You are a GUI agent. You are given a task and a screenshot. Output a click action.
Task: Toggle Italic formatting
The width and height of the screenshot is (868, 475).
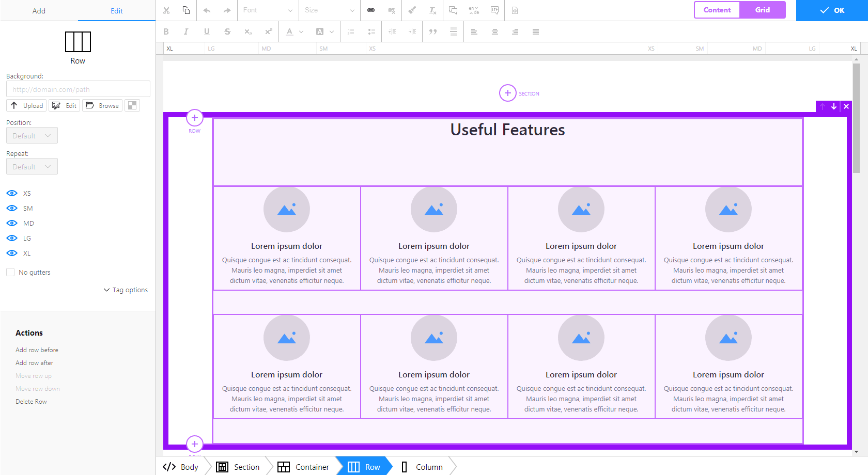point(186,31)
